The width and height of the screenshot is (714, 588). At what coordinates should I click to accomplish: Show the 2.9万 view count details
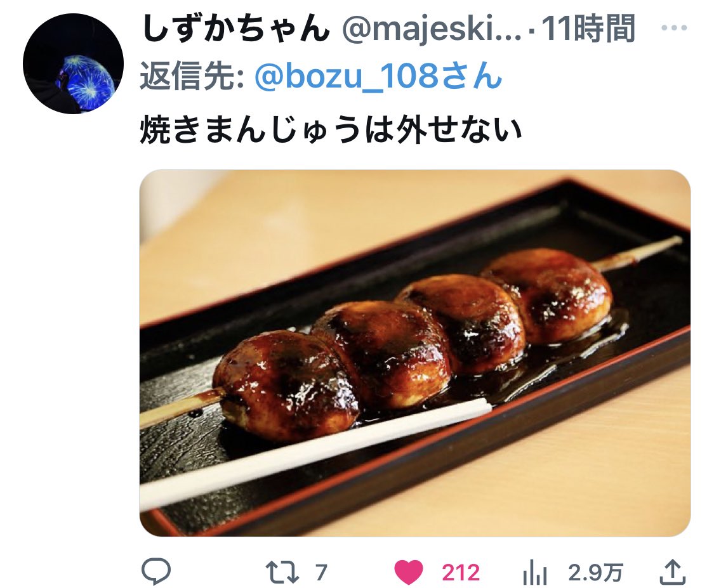595,573
